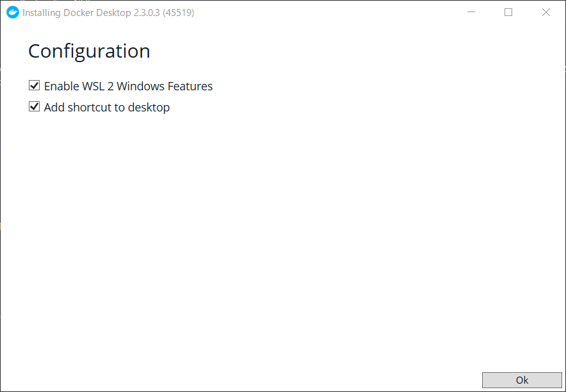This screenshot has width=566, height=392.
Task: Click the checkmark next to Enable WSL 2
Action: (35, 86)
